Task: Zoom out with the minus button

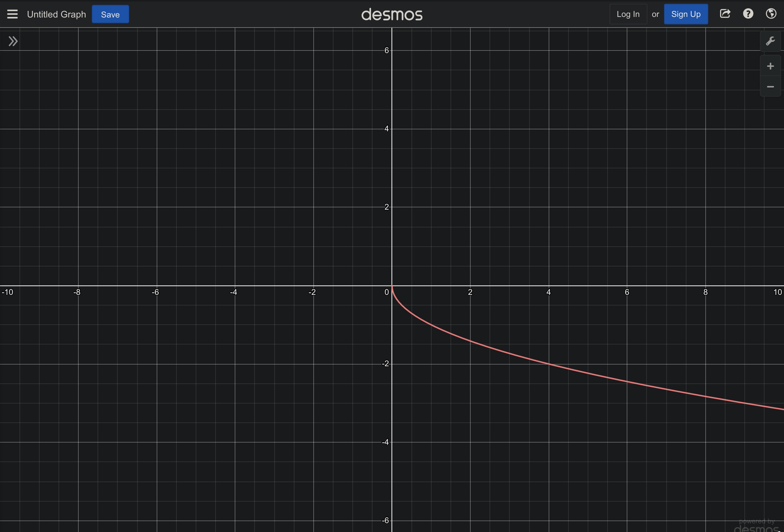Action: click(x=770, y=87)
